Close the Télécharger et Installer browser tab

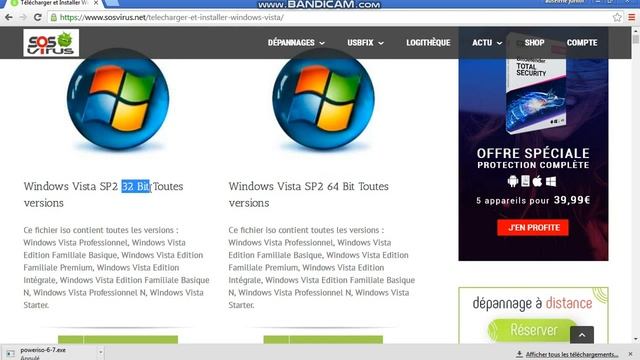click(96, 3)
